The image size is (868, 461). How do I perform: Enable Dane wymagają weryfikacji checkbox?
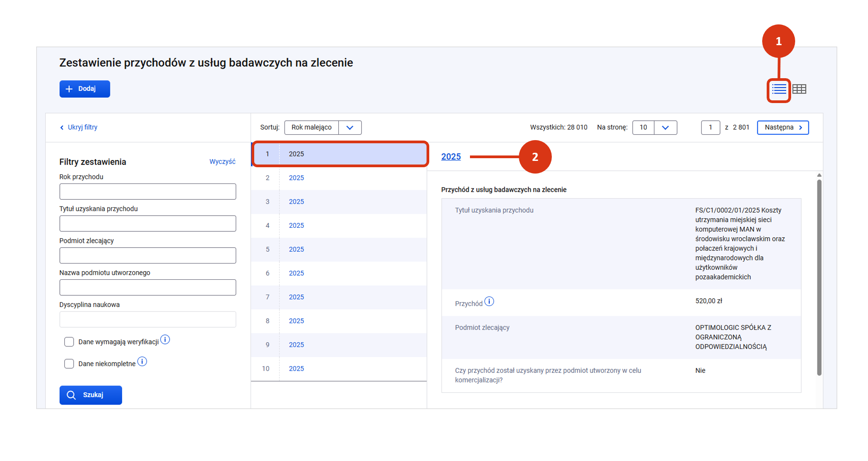click(69, 342)
